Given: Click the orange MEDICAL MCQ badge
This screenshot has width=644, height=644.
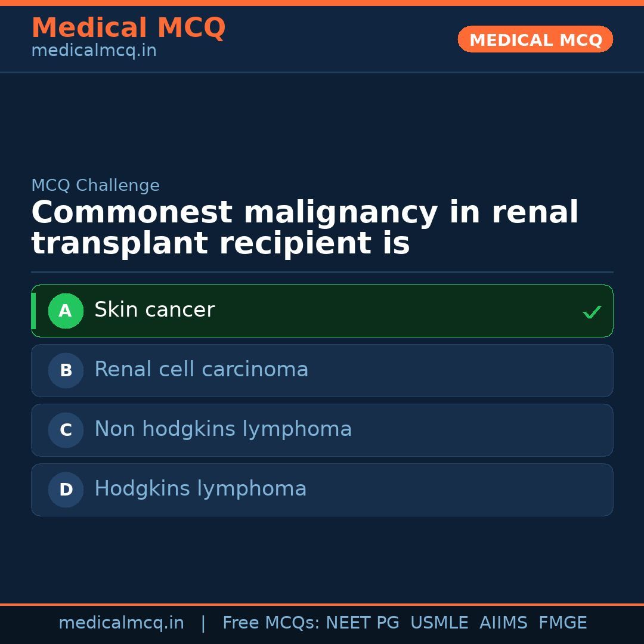Looking at the screenshot, I should (535, 39).
